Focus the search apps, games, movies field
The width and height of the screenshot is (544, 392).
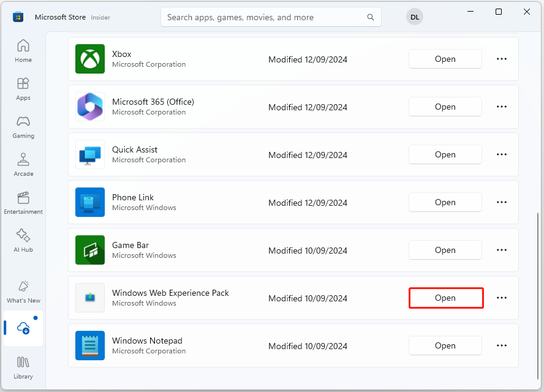271,17
